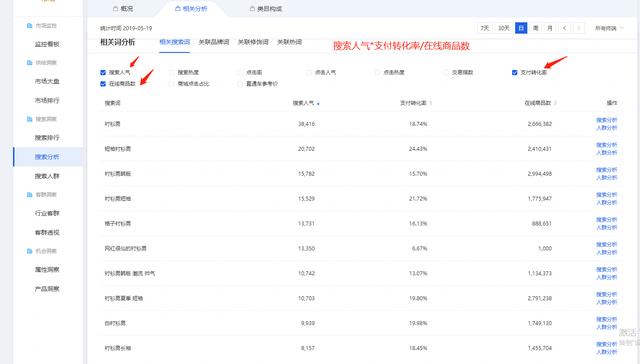Viewport: 640px width, 364px height.
Task: Sort by the 在线商品数 column
Action: (540, 103)
